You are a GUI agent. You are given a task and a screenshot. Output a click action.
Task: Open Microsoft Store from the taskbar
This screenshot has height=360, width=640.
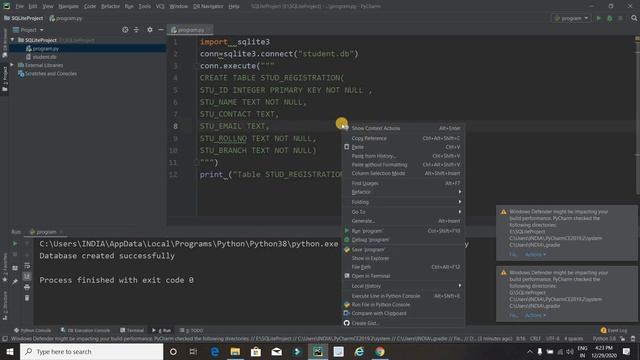point(256,352)
